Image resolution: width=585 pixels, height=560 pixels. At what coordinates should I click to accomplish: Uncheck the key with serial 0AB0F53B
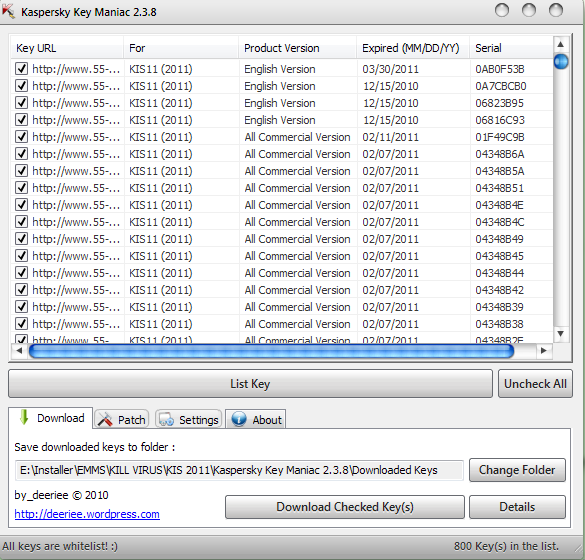pos(22,69)
